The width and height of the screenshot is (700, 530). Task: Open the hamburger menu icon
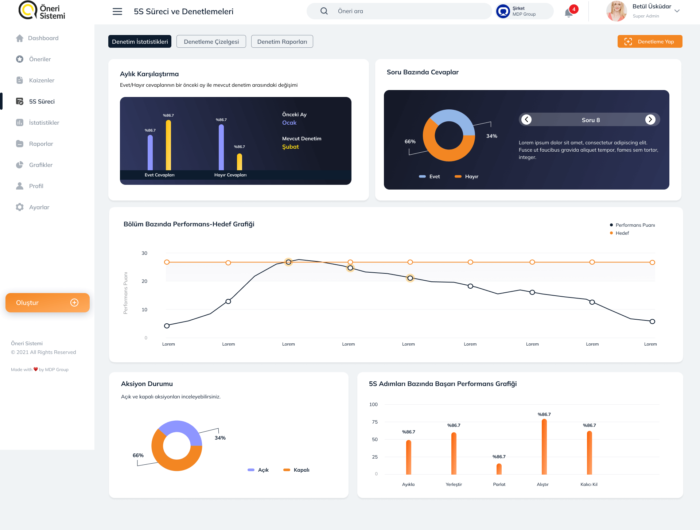click(x=118, y=12)
